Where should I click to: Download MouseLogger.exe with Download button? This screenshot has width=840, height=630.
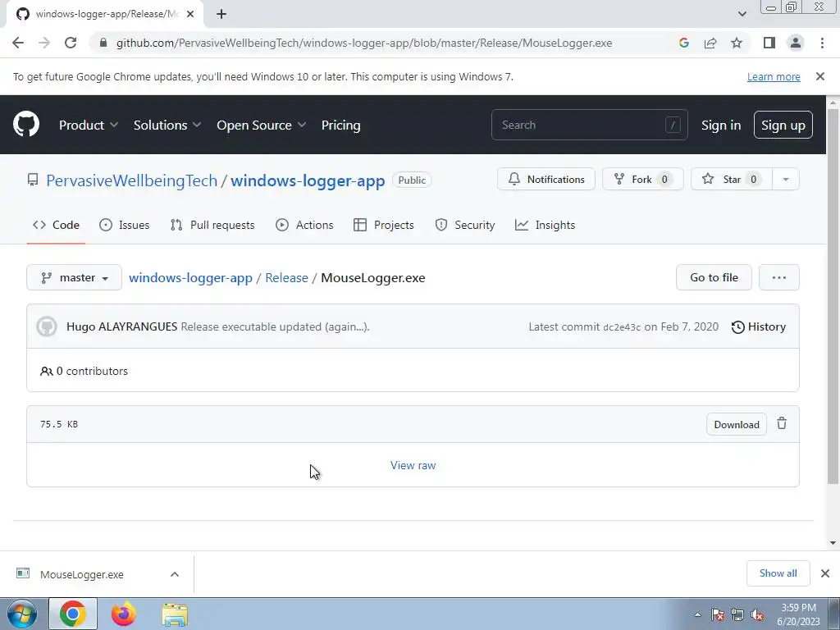pos(736,424)
